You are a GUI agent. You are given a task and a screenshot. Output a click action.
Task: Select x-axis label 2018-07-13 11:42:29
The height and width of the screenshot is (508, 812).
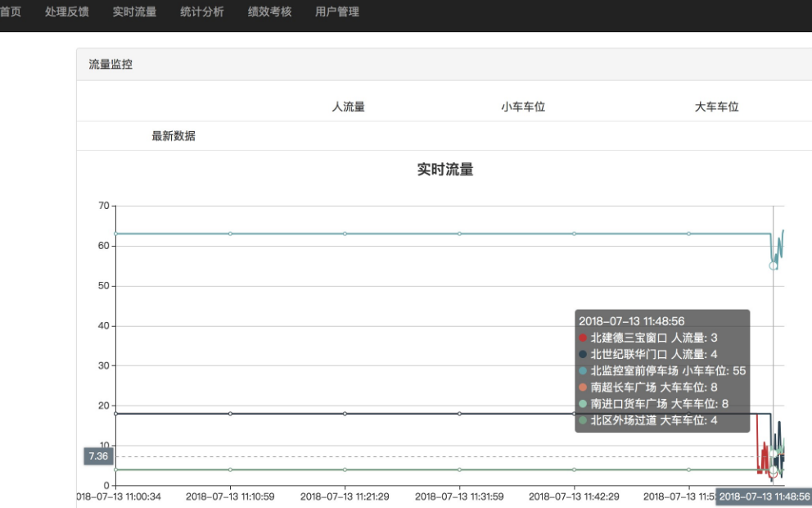pyautogui.click(x=574, y=497)
